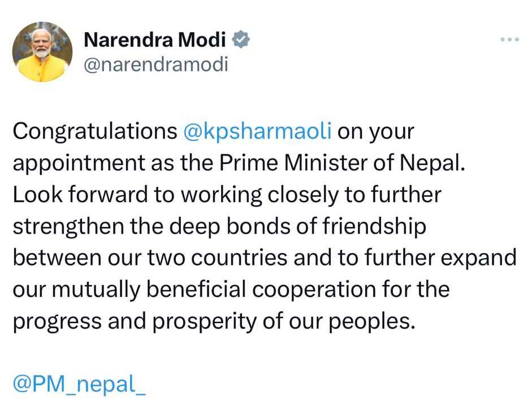Open the more options three-dot menu
The height and width of the screenshot is (413, 532).
pos(509,40)
